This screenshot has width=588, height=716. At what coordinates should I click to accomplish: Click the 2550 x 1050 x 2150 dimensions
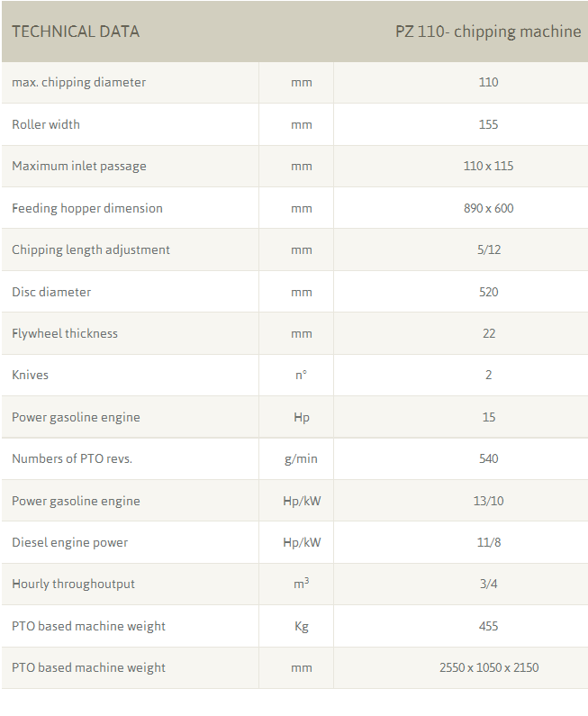point(488,667)
